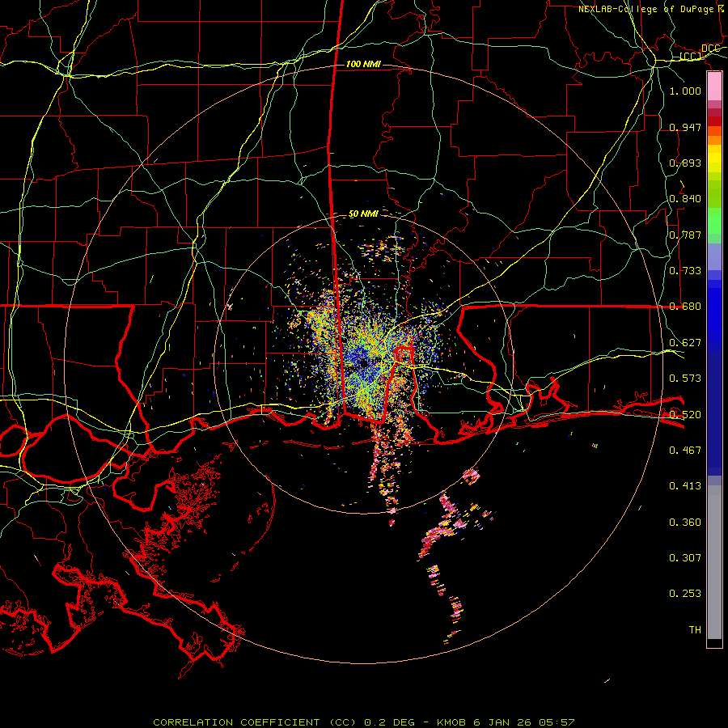Click the 0.947 legend value
This screenshot has height=728, width=728.
(x=685, y=127)
